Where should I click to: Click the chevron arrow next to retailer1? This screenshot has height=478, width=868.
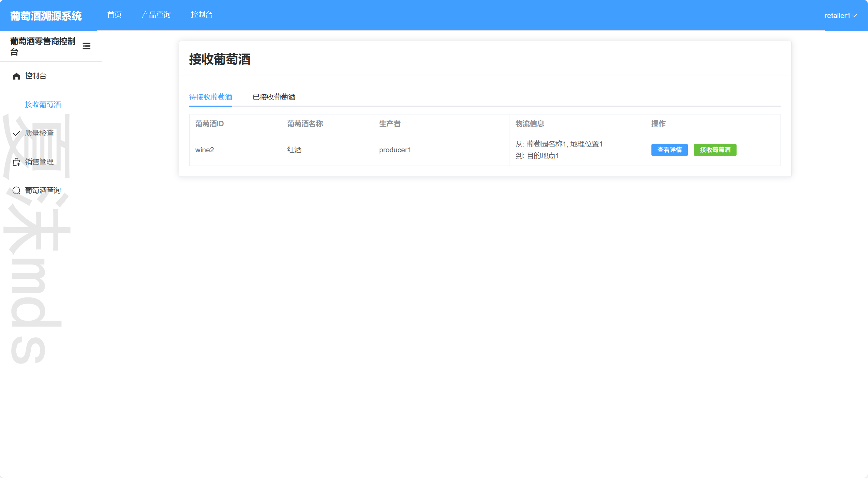(854, 16)
